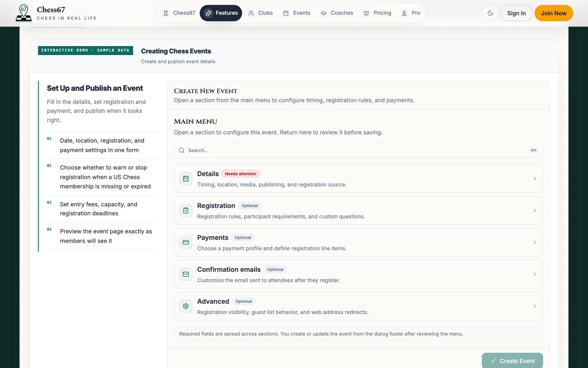Click the Needs attention badge
Screen dimensions: 588x368
[x=240, y=174]
